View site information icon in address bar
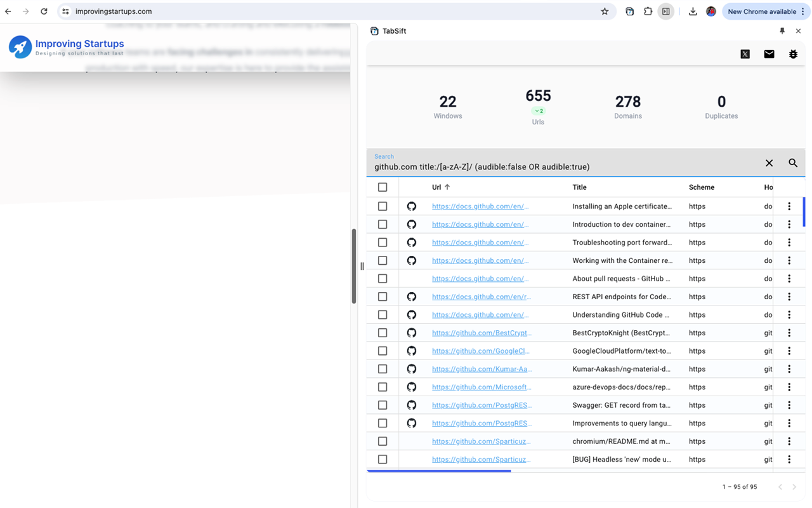 pyautogui.click(x=65, y=11)
